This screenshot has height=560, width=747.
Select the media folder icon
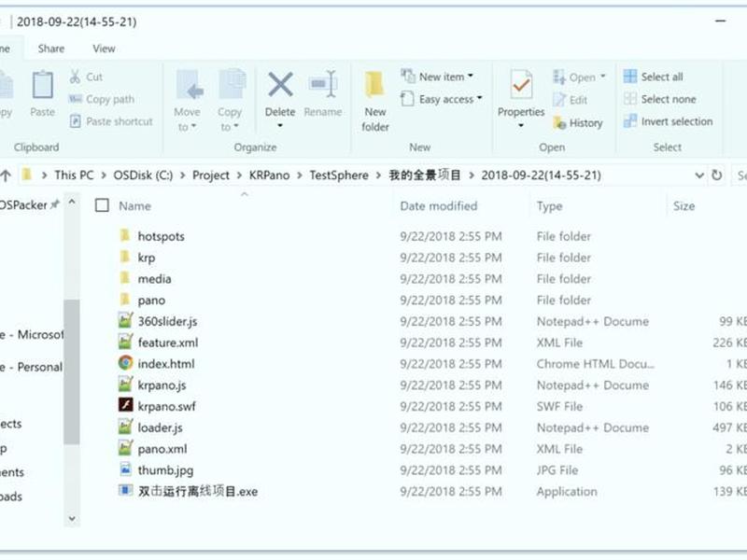point(125,278)
